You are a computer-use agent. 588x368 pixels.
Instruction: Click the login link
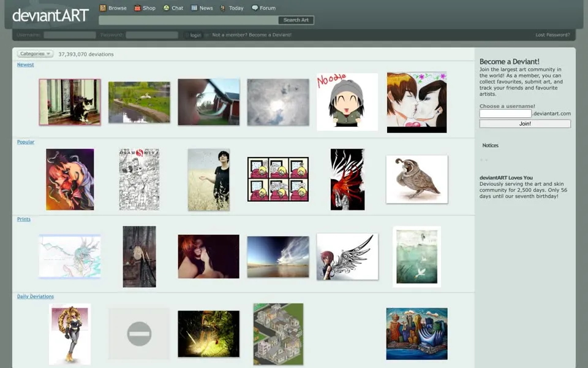click(x=196, y=35)
